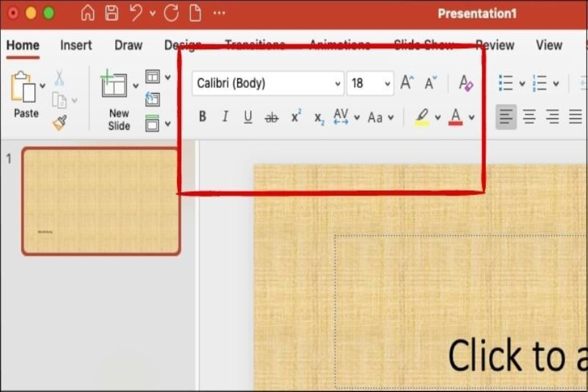Create a new document from the title bar icon

click(196, 13)
